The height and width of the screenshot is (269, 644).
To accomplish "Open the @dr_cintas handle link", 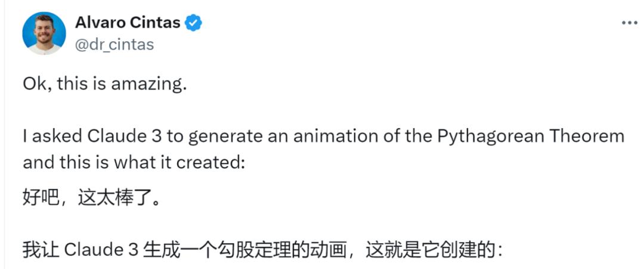I will (114, 44).
